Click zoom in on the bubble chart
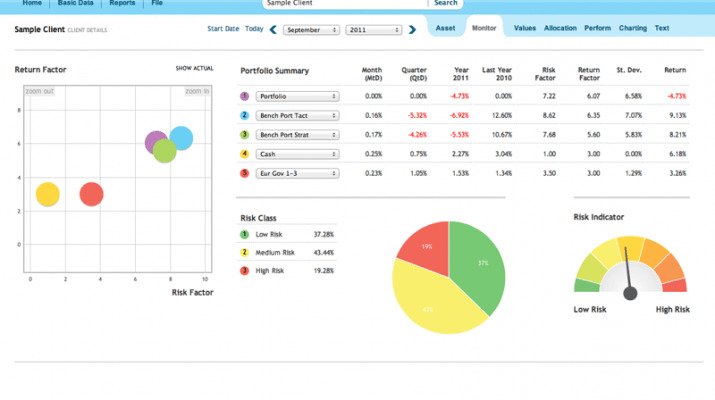The image size is (715, 400). (197, 91)
